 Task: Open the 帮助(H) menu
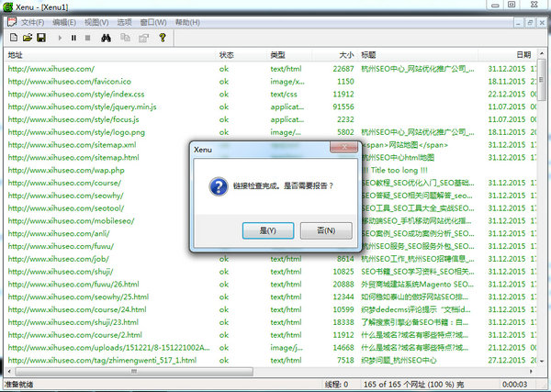187,22
